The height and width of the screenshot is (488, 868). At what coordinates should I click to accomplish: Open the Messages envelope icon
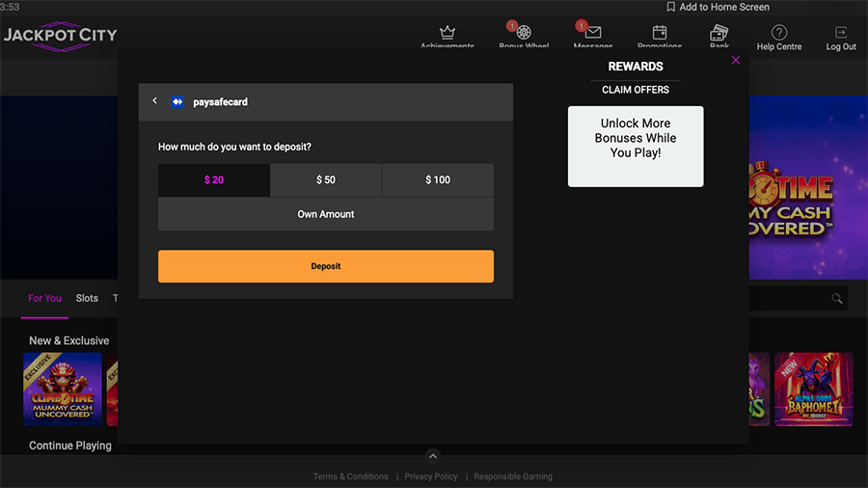click(x=593, y=32)
